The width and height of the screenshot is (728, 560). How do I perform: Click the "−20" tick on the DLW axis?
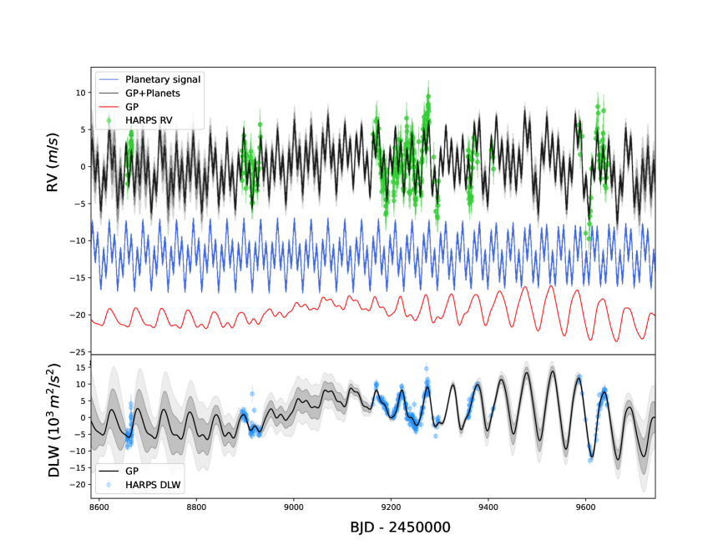click(78, 485)
